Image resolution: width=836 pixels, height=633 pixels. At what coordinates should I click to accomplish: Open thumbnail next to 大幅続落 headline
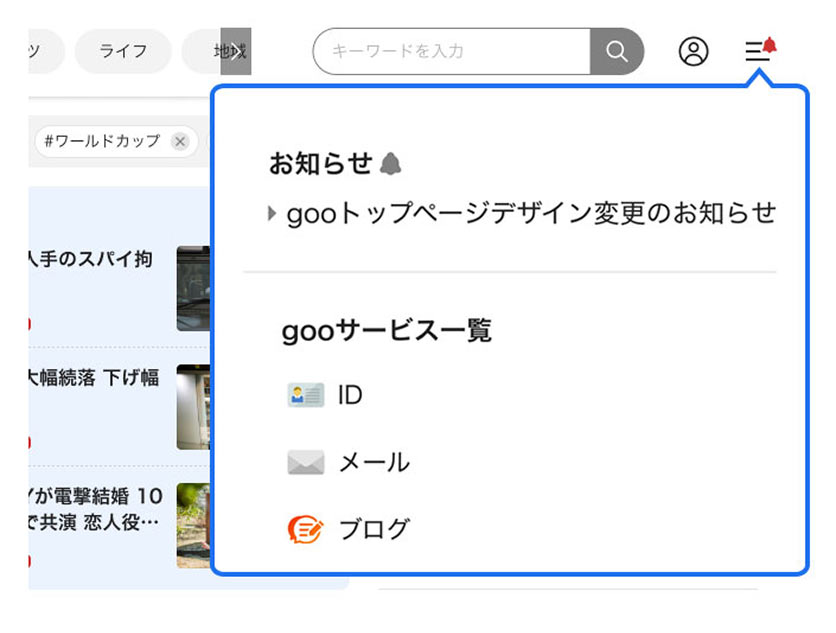pos(194,407)
